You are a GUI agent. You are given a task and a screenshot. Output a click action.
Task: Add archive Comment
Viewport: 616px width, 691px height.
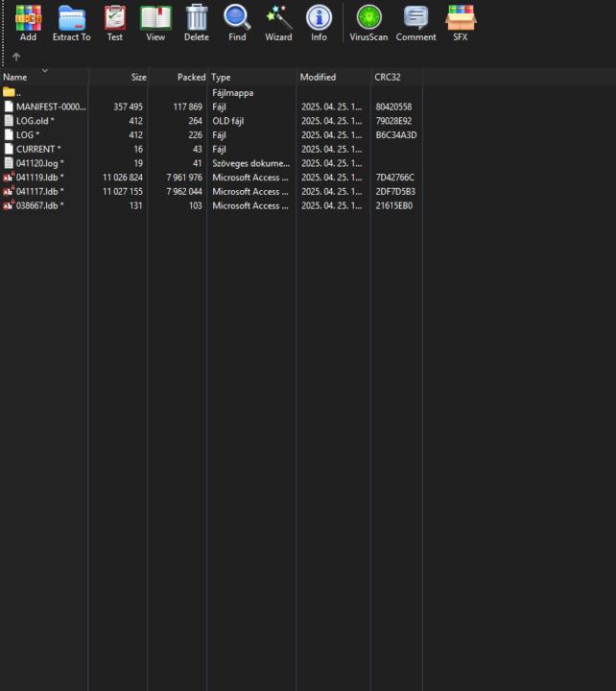pos(415,22)
